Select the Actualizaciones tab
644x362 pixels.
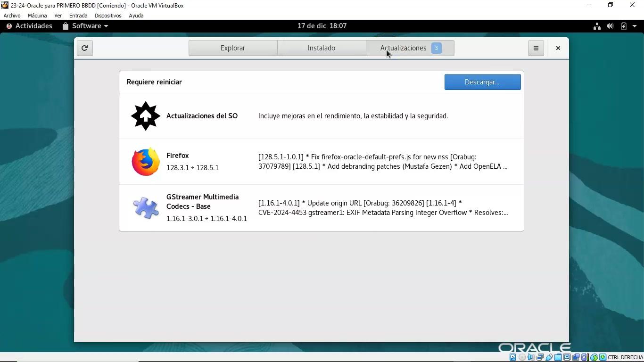tap(410, 48)
